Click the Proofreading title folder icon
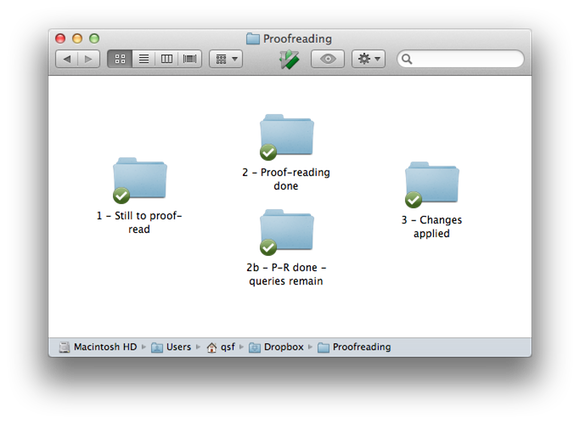Viewport: 580px width, 424px height. pyautogui.click(x=253, y=38)
